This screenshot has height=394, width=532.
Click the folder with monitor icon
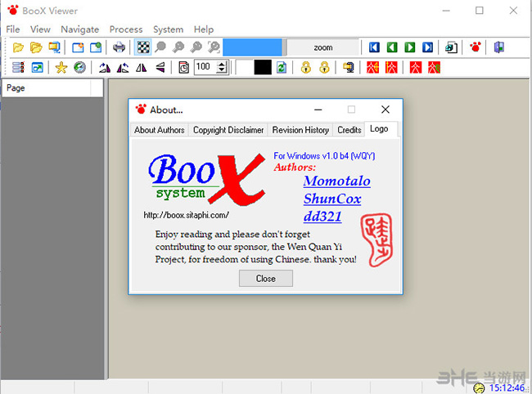[x=54, y=47]
